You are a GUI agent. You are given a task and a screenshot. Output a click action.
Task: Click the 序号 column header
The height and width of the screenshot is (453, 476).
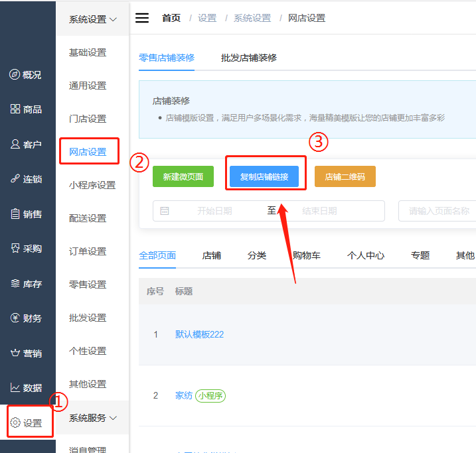tap(155, 291)
